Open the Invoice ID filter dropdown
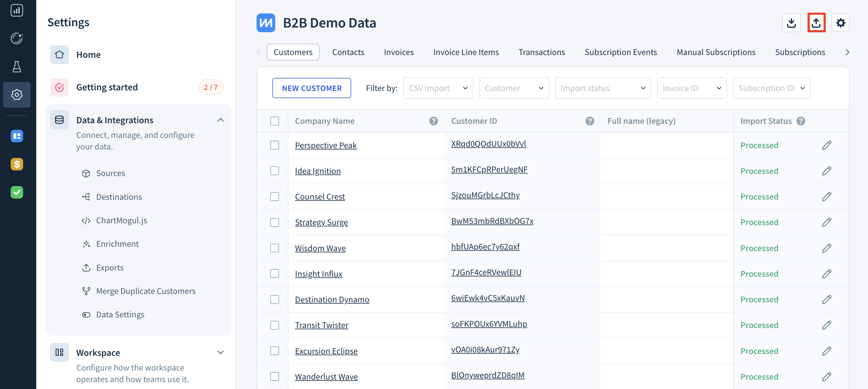Screen dimensions: 868x389 point(691,88)
